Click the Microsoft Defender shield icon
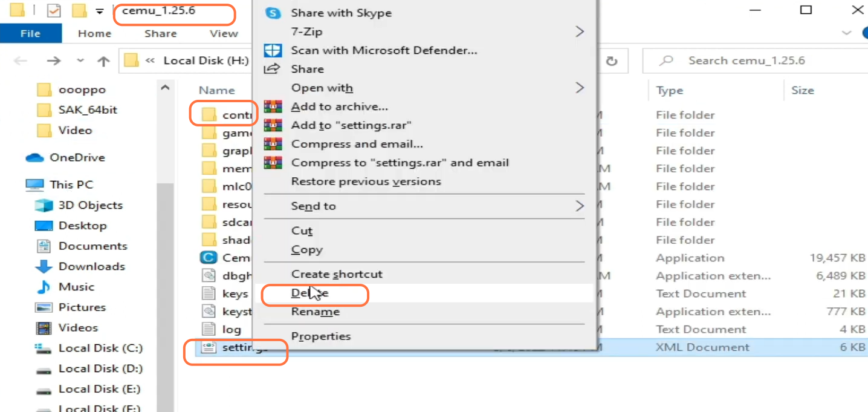Viewport: 868px width, 412px height. point(273,50)
